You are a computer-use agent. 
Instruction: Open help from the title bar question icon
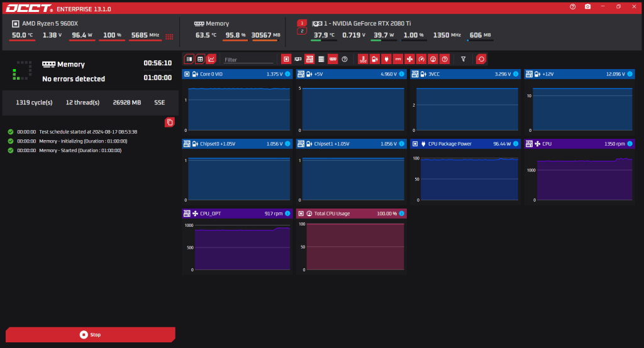[572, 6]
